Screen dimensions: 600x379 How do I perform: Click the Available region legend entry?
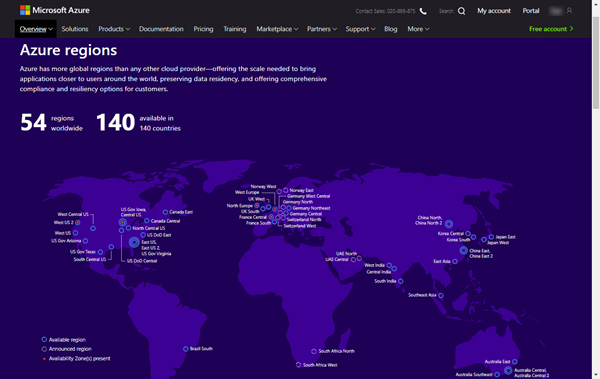coord(64,340)
